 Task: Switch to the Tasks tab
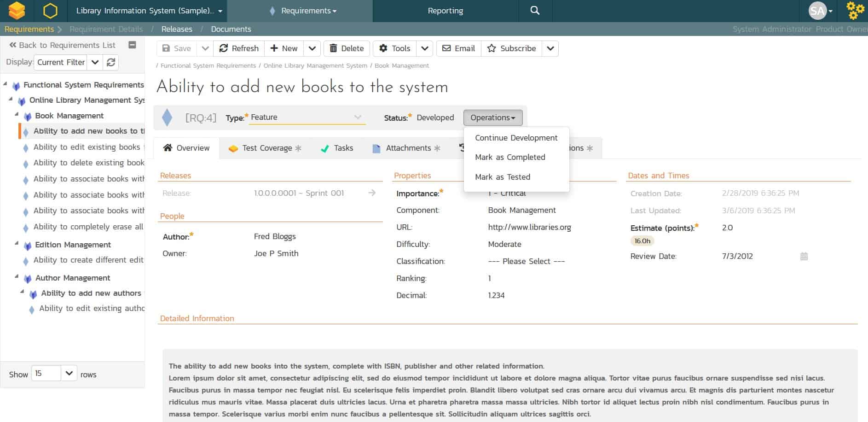337,148
